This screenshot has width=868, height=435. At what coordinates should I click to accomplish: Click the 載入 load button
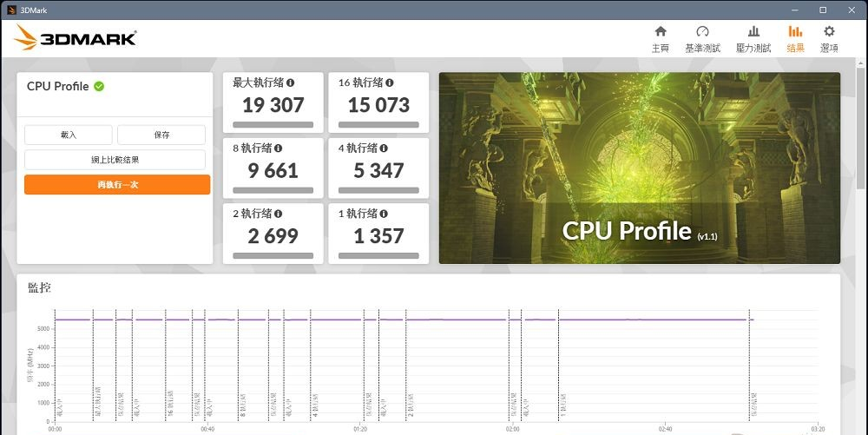click(69, 135)
